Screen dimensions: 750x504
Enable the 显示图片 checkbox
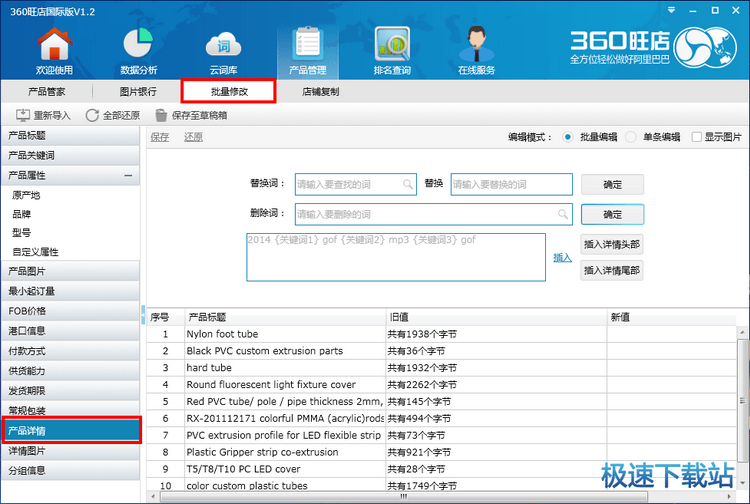coord(696,137)
